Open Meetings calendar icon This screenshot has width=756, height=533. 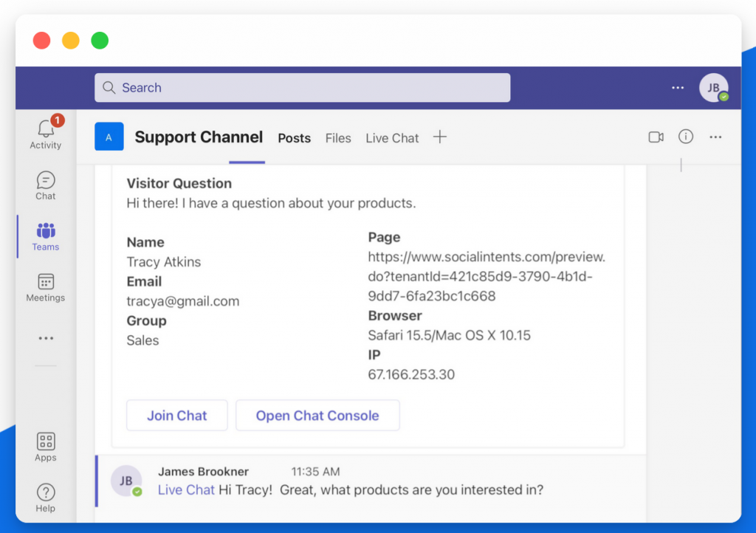pos(46,283)
